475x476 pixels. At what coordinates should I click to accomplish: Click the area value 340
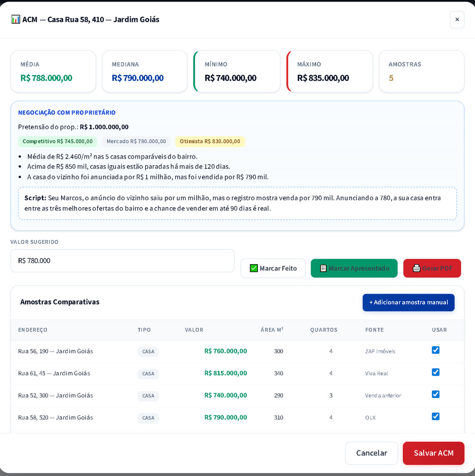click(278, 373)
